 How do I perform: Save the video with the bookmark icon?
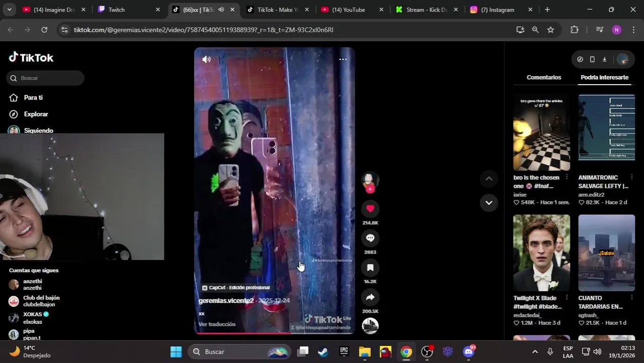370,267
